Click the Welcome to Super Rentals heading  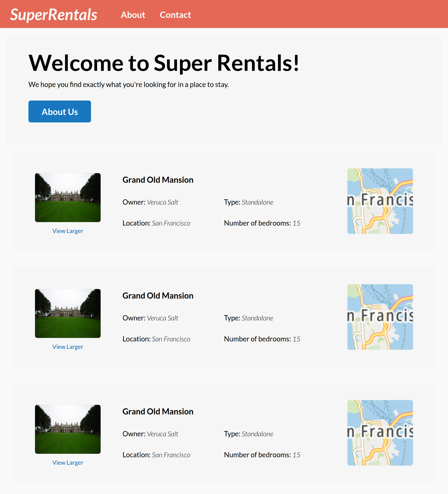tap(164, 63)
